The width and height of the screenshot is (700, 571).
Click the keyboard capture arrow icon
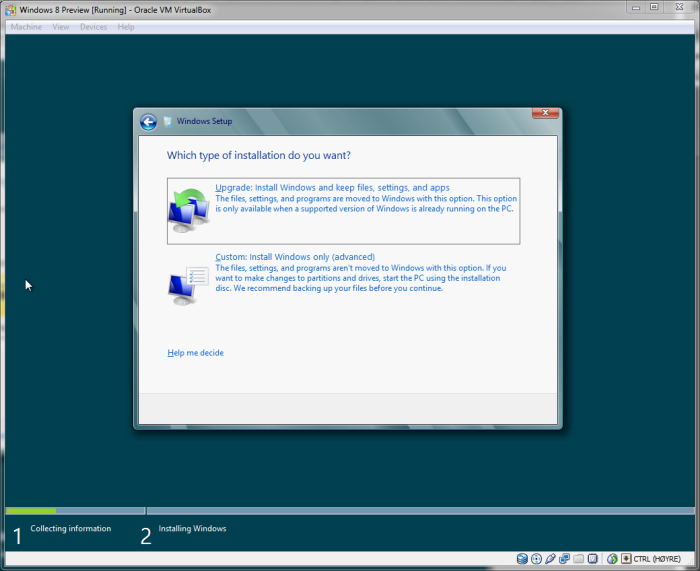[x=626, y=558]
